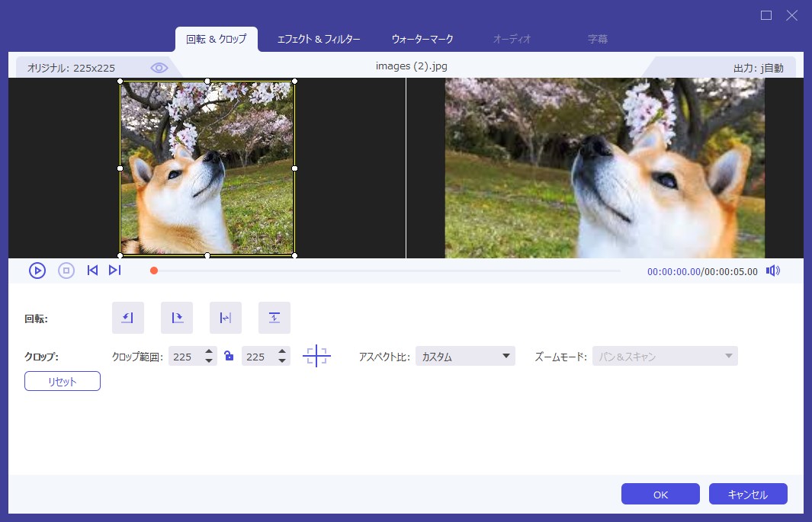Click the play button to preview
Image resolution: width=812 pixels, height=522 pixels.
click(x=37, y=270)
